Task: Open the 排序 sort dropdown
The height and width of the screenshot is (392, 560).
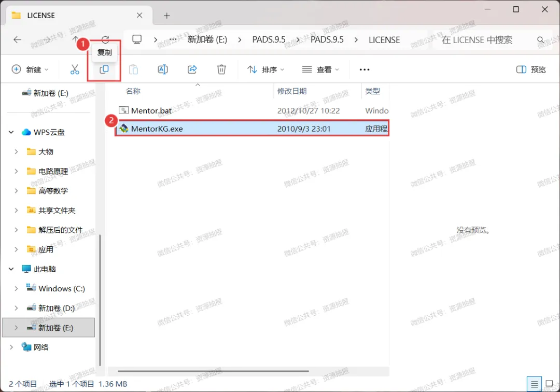Action: coord(266,69)
